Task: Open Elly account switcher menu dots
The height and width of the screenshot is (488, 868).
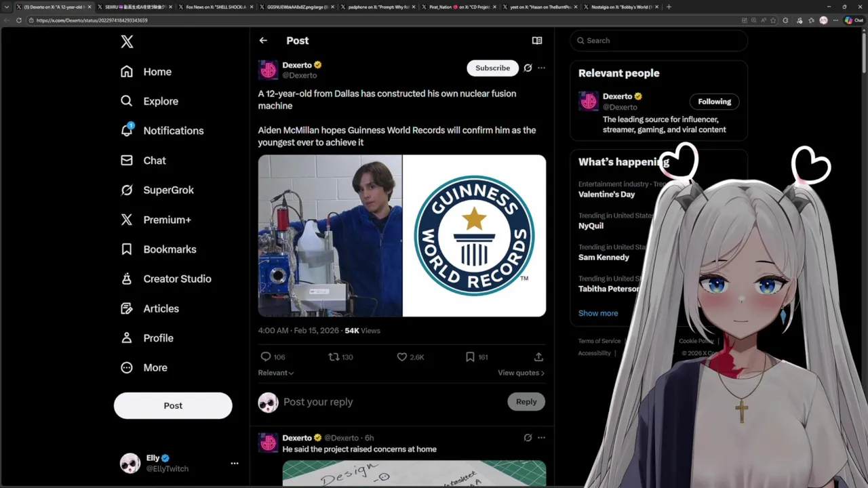Action: click(x=235, y=464)
